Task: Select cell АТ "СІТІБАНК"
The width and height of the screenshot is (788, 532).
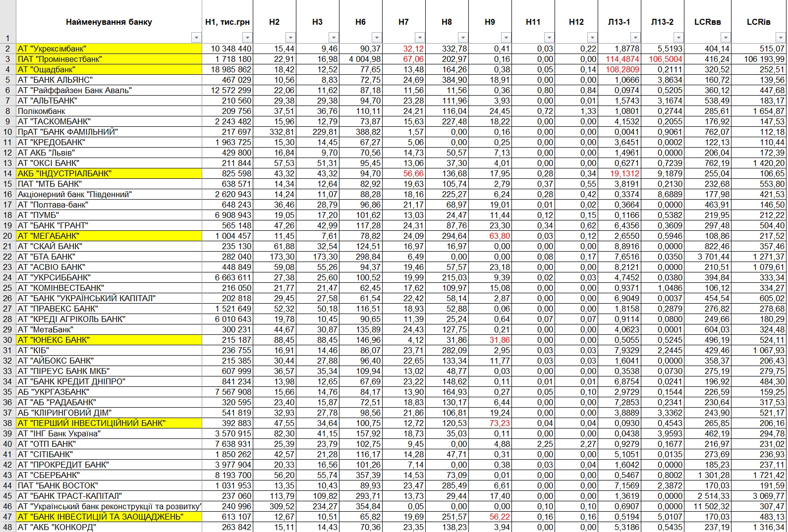Action: pyautogui.click(x=109, y=454)
